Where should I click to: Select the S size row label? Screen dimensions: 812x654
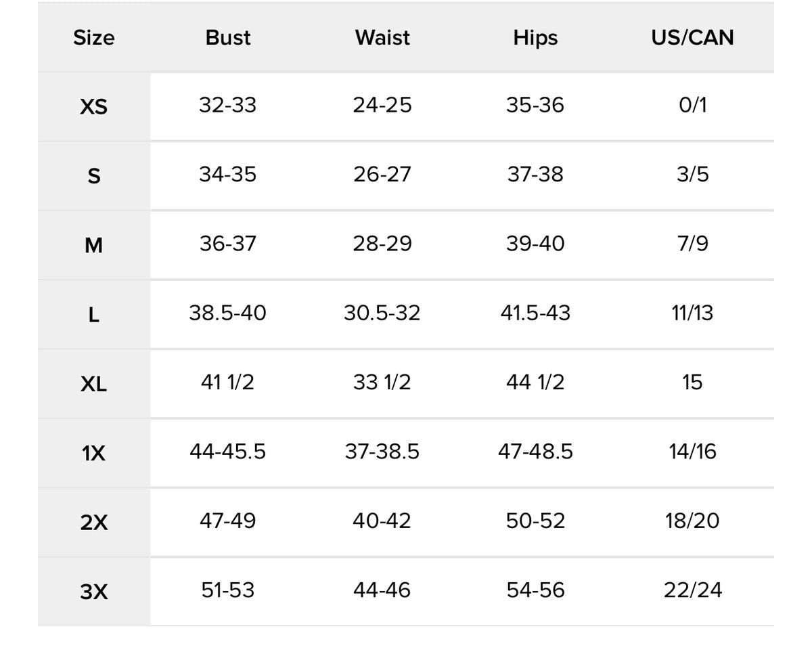pos(93,176)
